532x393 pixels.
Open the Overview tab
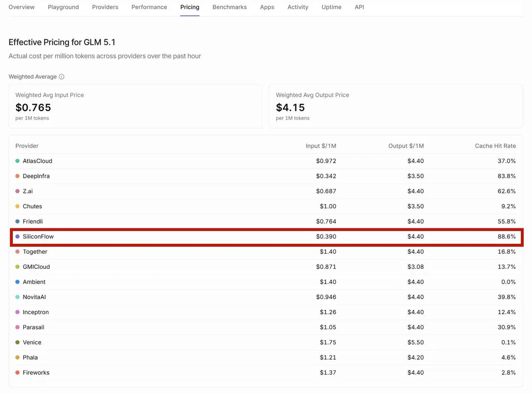[22, 7]
